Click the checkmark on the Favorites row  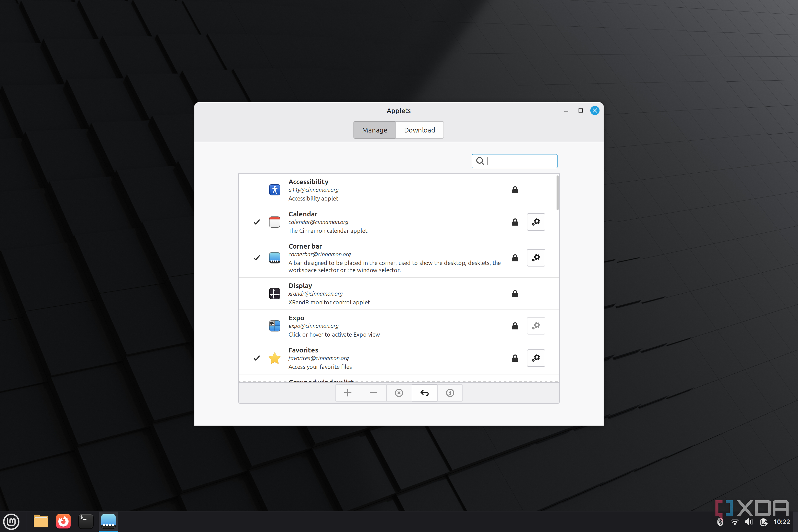click(257, 358)
